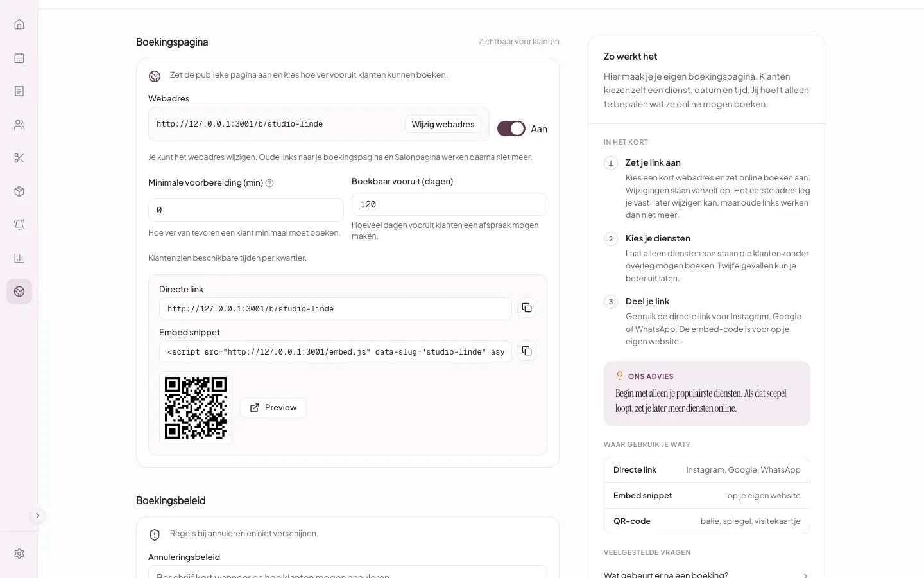
Task: Click the help icon beside Minimale voorbereiding
Action: click(x=269, y=183)
